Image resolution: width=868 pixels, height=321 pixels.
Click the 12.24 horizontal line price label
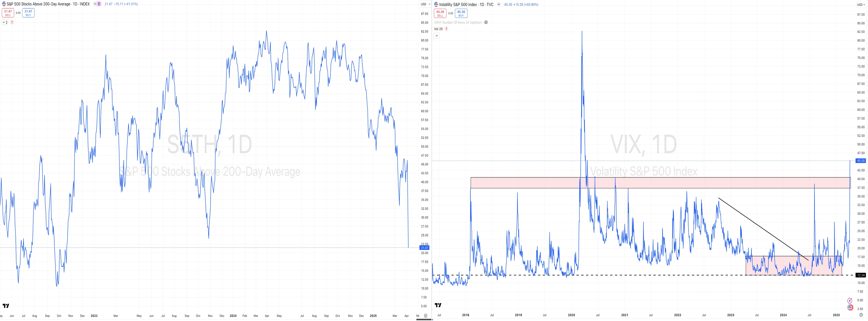[x=861, y=275]
